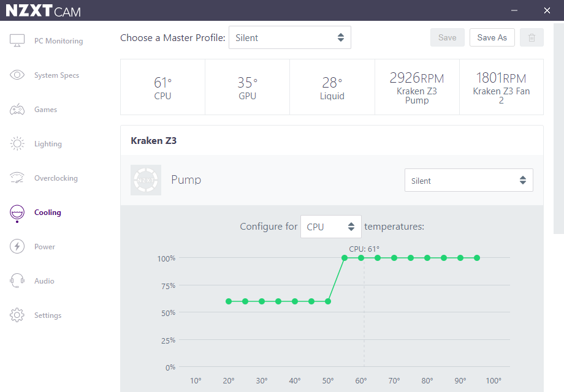Click the NZXT CAM logo

[x=44, y=11]
